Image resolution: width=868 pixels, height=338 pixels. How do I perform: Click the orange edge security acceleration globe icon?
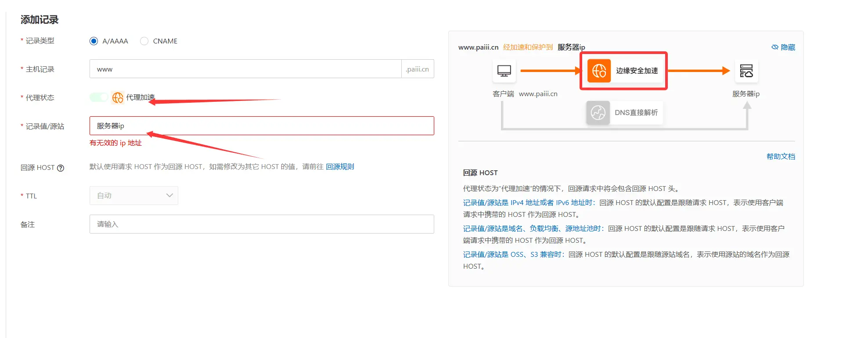599,71
